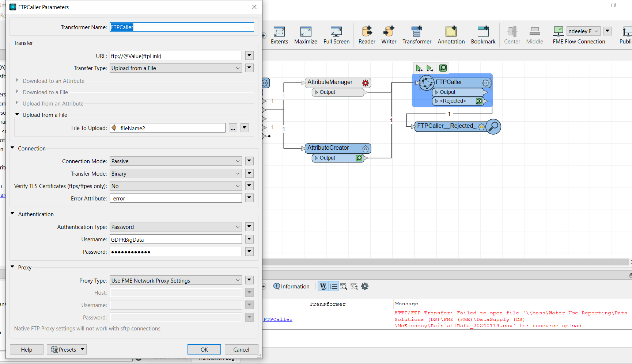Click the Center alignment toolbar icon
632x364 pixels.
click(x=512, y=35)
